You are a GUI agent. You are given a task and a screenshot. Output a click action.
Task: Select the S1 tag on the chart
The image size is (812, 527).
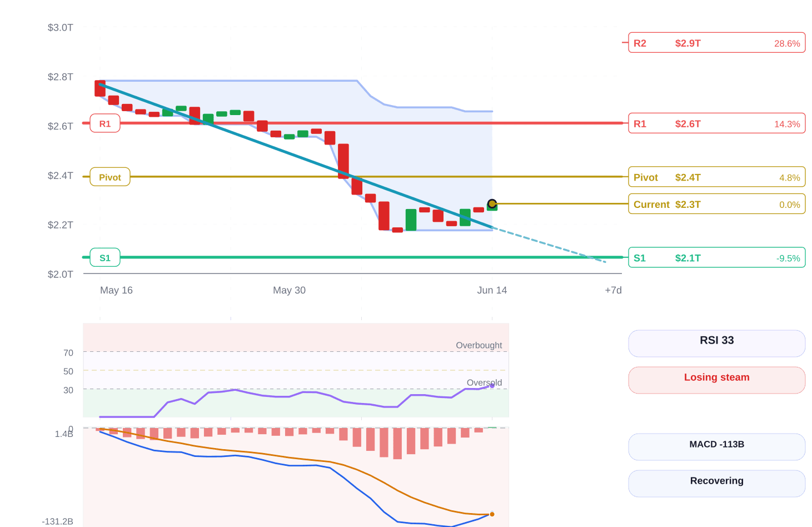click(105, 257)
